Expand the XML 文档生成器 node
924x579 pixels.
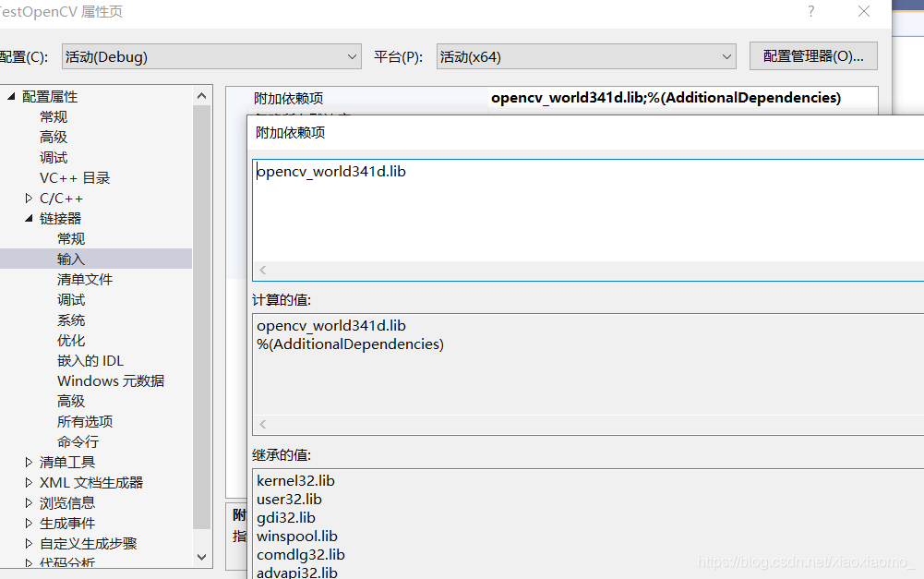(29, 482)
